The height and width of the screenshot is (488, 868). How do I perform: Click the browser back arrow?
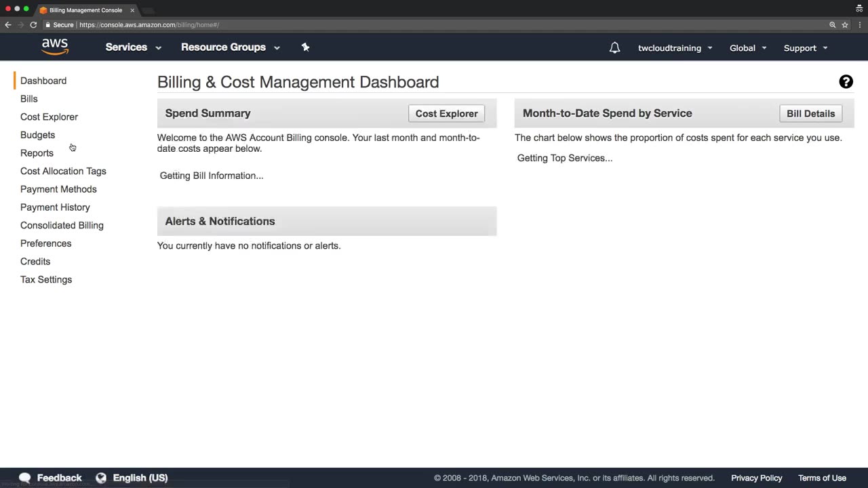[x=8, y=25]
